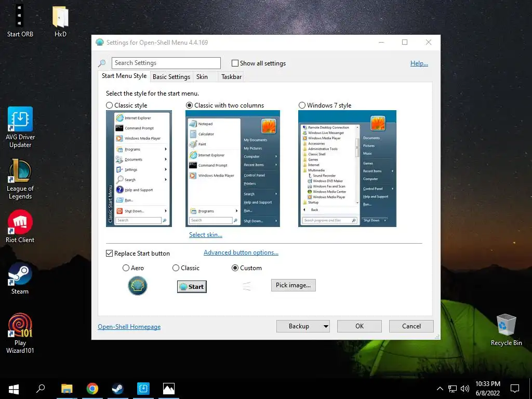The height and width of the screenshot is (399, 532).
Task: Minimize the Open-Shell settings window
Action: 381,43
